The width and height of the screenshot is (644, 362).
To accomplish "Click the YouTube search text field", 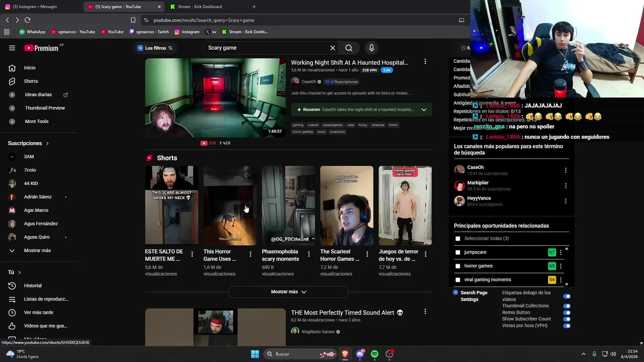I will click(x=267, y=48).
